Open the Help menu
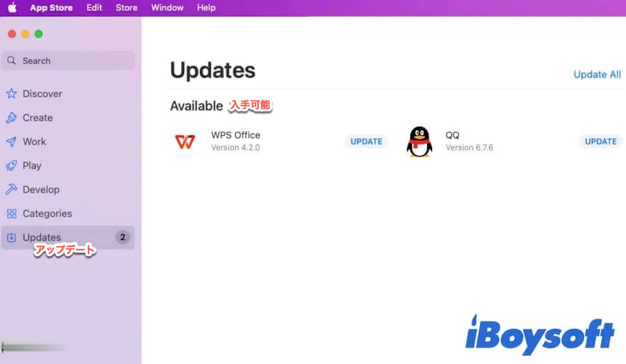The image size is (626, 364). click(x=206, y=7)
